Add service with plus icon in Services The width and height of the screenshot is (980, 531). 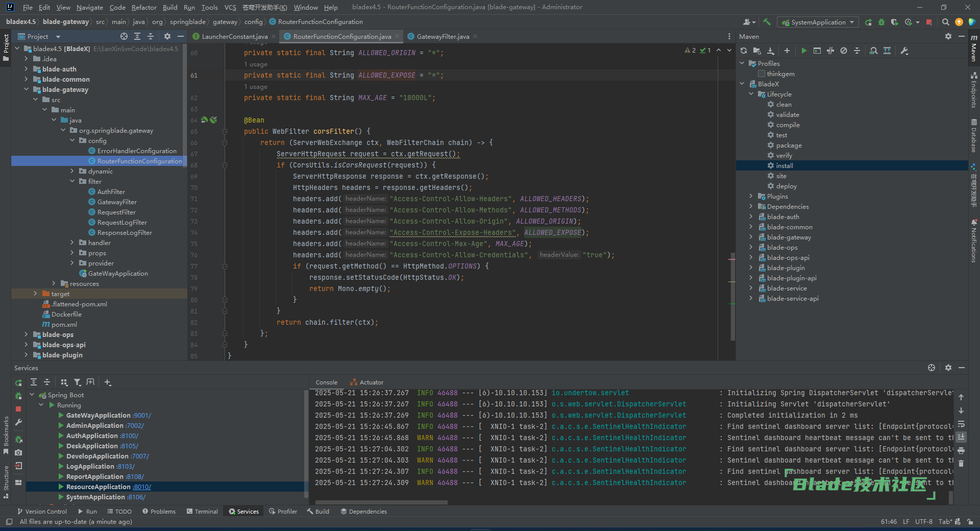[x=108, y=382]
